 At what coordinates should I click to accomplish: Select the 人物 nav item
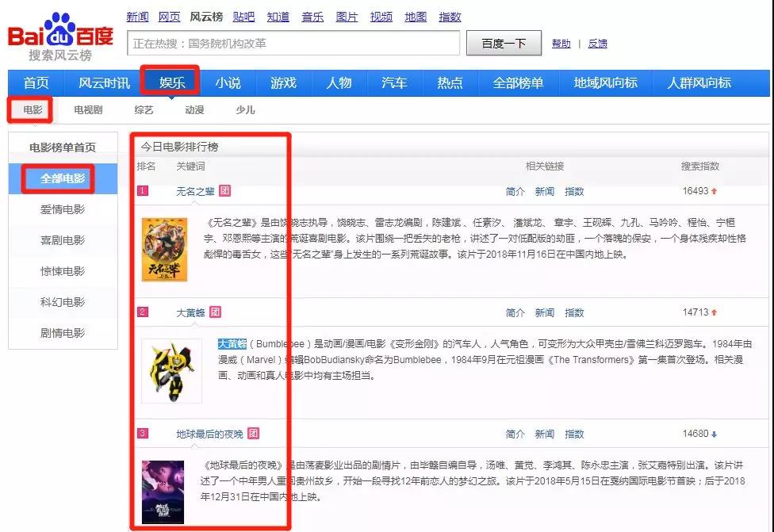tap(339, 82)
